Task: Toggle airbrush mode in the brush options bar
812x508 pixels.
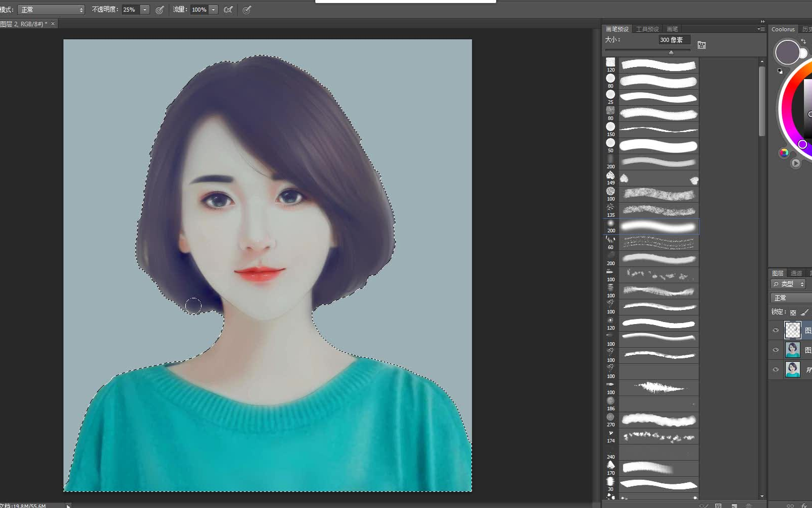Action: click(x=228, y=10)
